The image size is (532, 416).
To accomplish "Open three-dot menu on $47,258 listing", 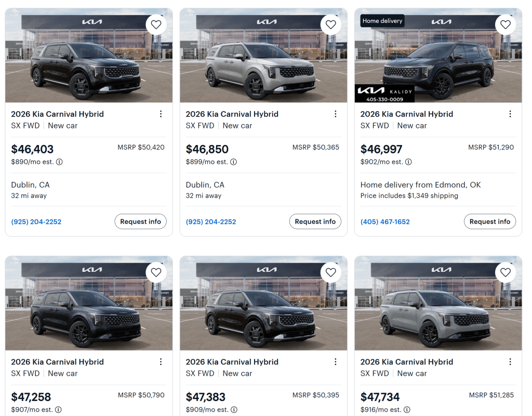I will pos(161,362).
